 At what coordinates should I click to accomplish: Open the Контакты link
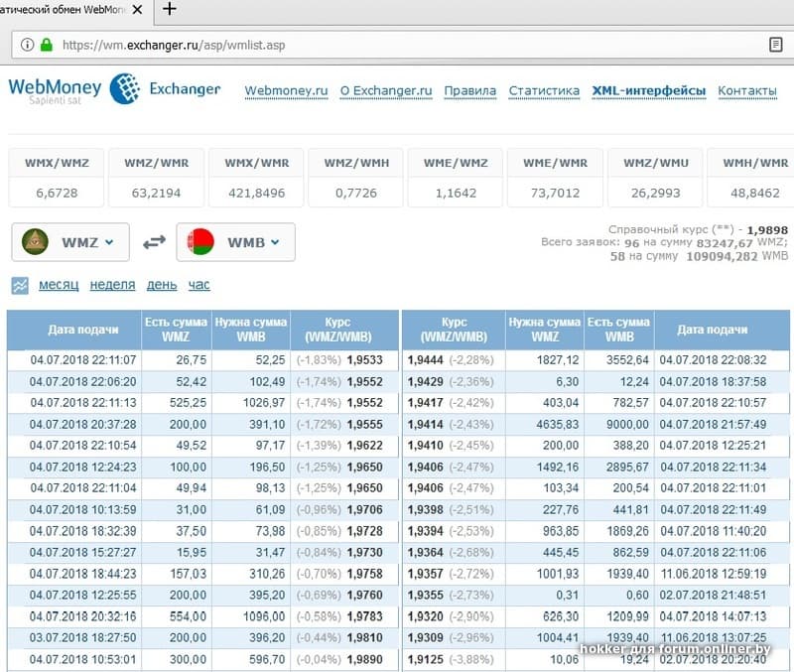pyautogui.click(x=746, y=90)
